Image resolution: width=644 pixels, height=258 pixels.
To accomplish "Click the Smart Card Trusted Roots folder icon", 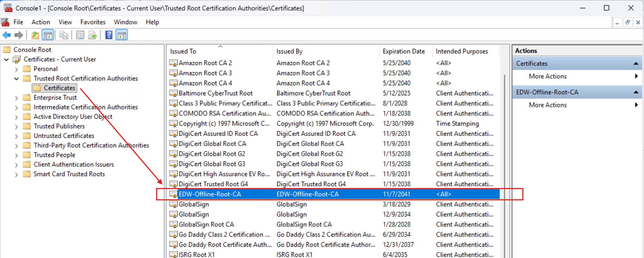I will click(27, 174).
